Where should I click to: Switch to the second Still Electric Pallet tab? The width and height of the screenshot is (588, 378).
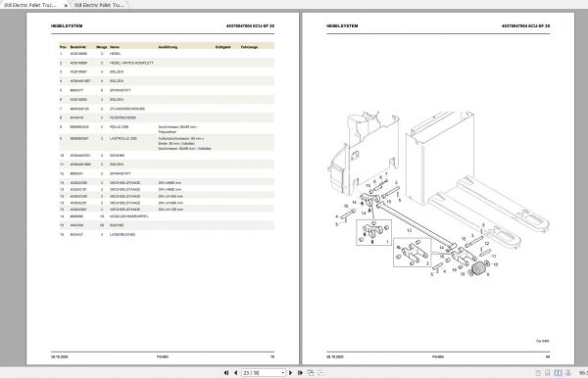coord(99,5)
